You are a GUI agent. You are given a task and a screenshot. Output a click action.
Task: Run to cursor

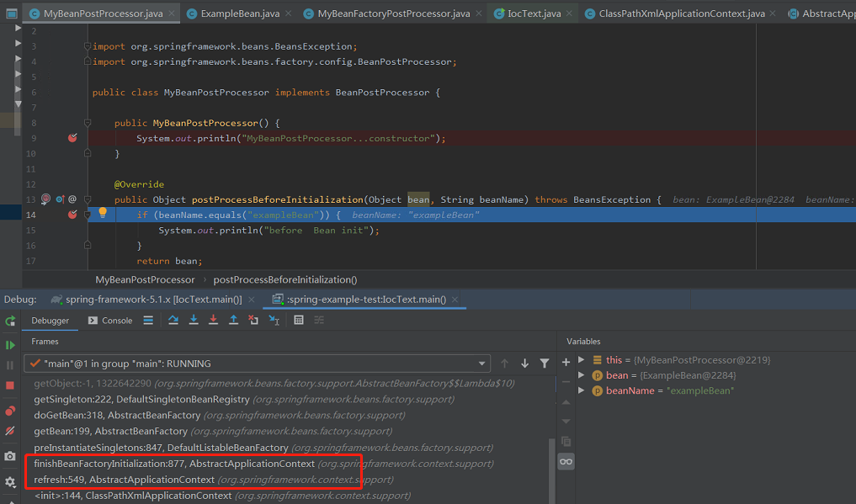point(274,321)
